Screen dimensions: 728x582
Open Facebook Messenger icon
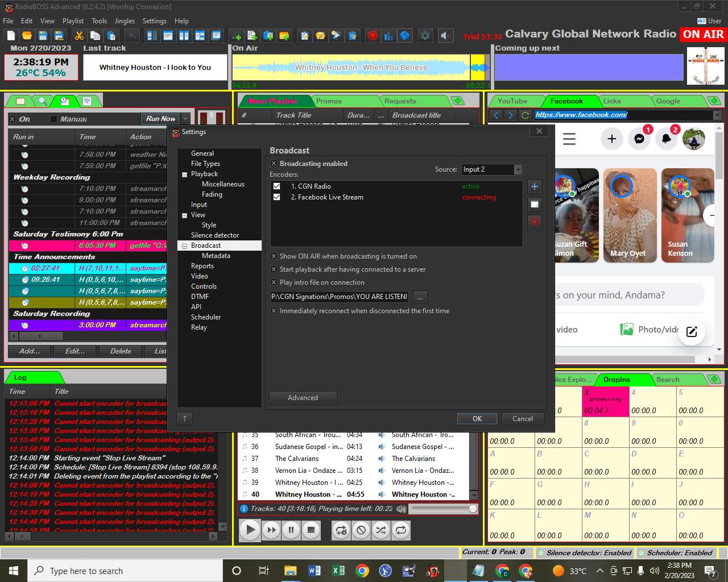tap(639, 139)
